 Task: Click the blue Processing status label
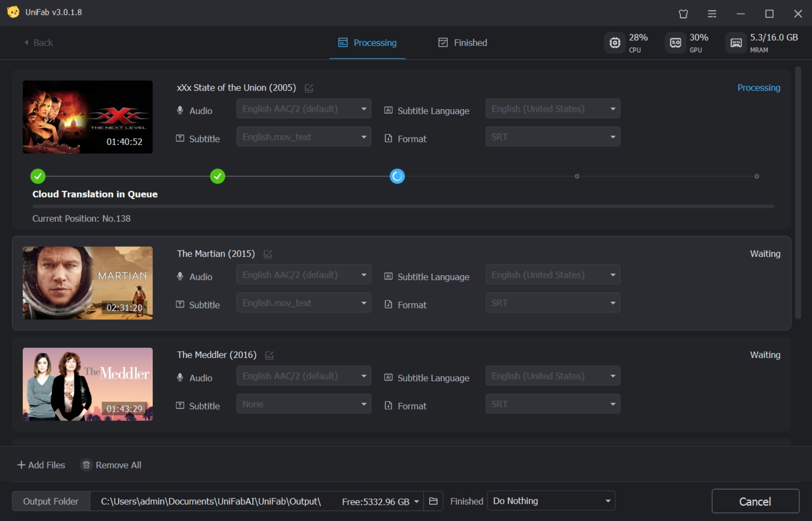(759, 88)
